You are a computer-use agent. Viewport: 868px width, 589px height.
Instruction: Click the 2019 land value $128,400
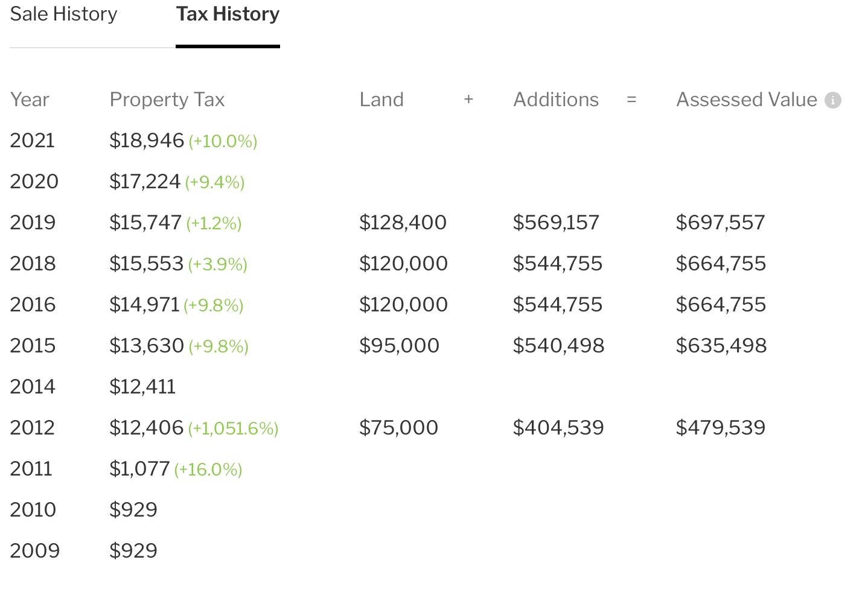(403, 223)
